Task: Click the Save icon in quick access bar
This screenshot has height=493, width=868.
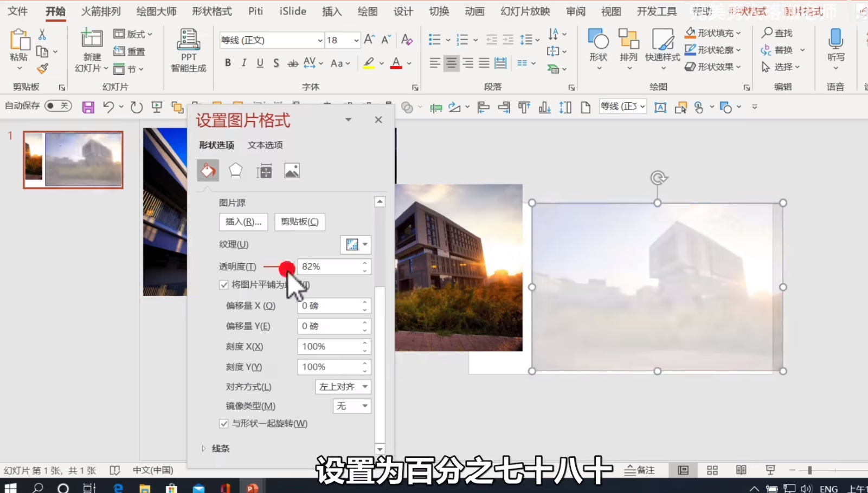Action: coord(88,107)
